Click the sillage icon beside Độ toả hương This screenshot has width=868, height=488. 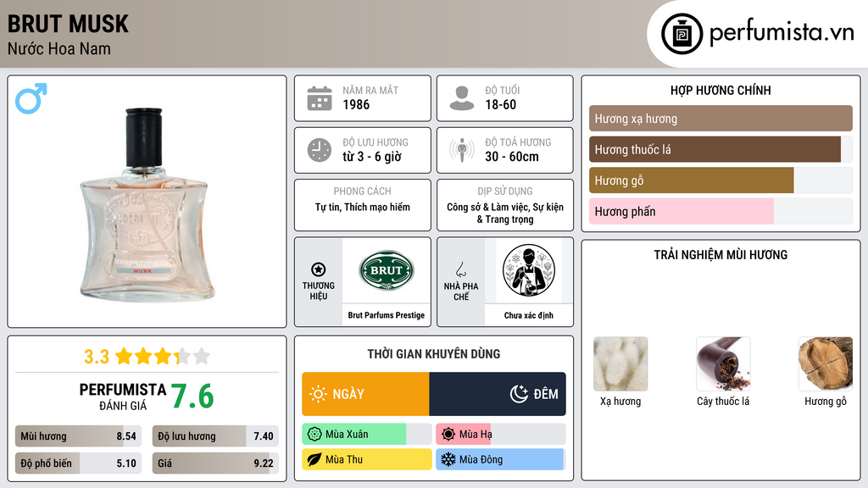pos(462,150)
